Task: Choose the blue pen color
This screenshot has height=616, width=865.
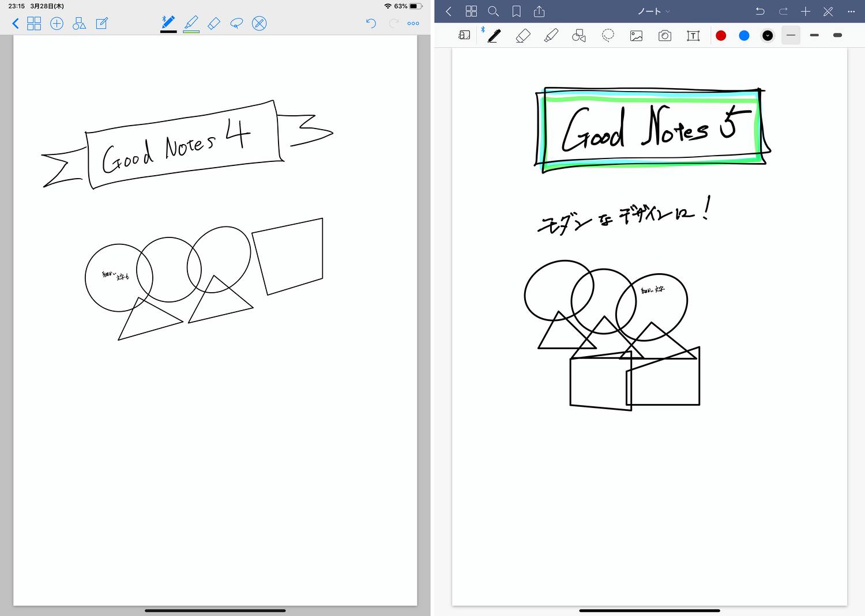Action: (744, 36)
